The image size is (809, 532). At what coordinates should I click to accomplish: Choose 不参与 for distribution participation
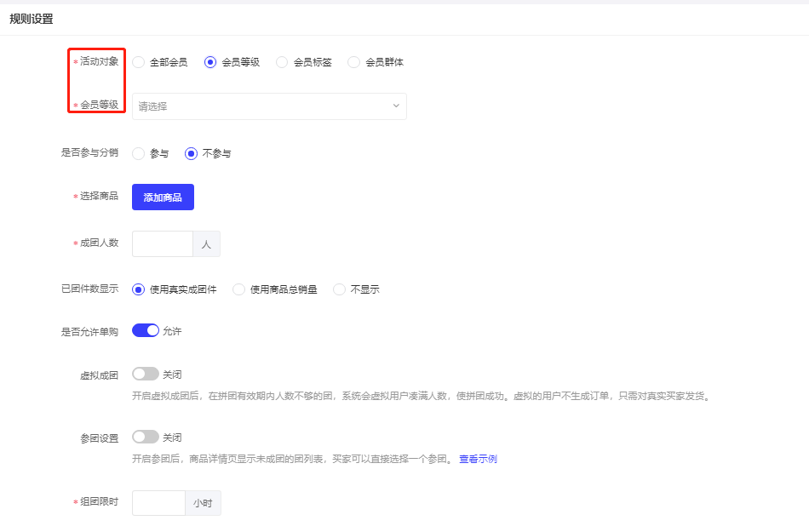pos(208,153)
